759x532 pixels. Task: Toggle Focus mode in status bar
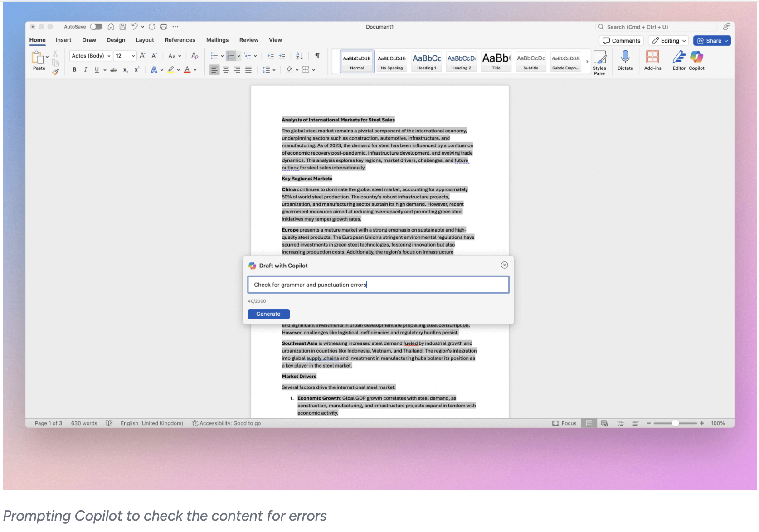(x=564, y=423)
